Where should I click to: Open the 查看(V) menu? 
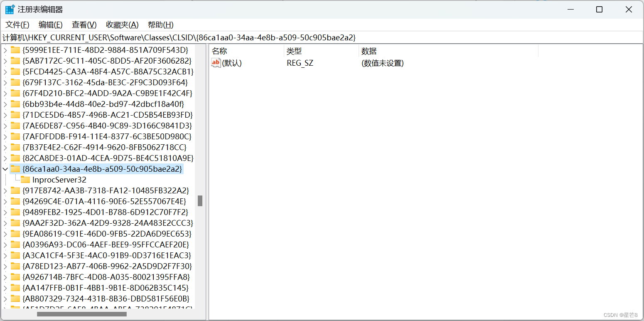click(84, 25)
